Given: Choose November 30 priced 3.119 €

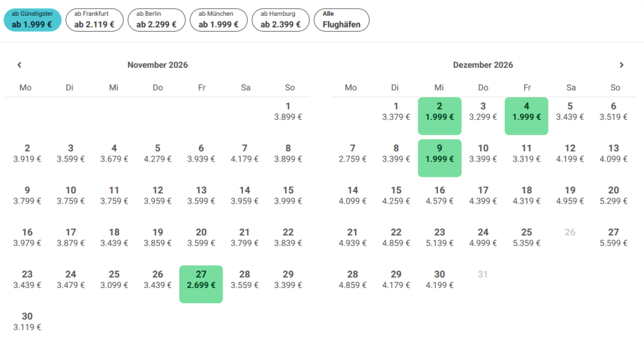Looking at the screenshot, I should (x=27, y=322).
